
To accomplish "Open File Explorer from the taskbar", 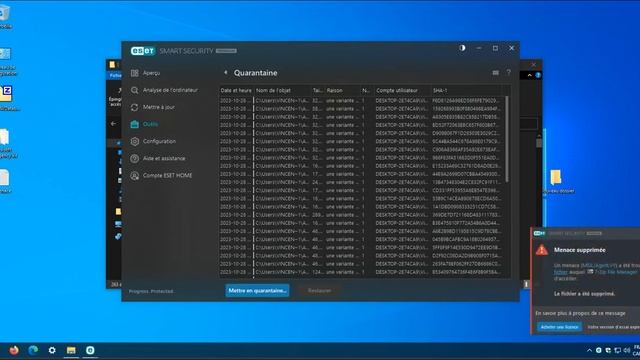I will (71, 350).
